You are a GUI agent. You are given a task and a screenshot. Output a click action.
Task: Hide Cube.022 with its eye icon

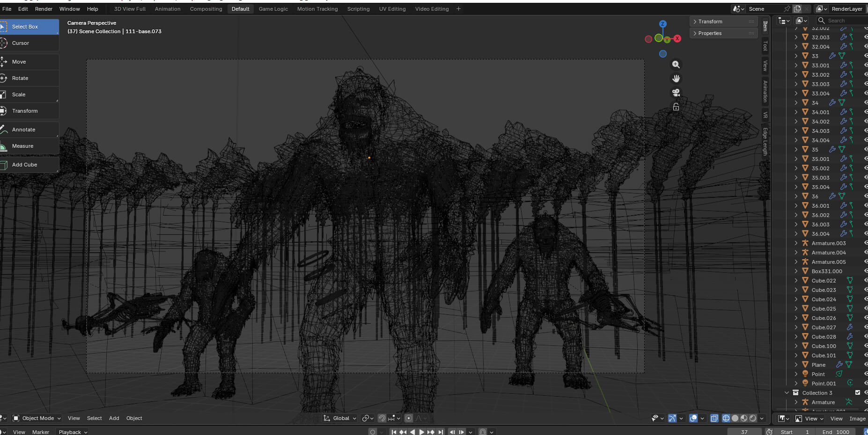click(866, 280)
